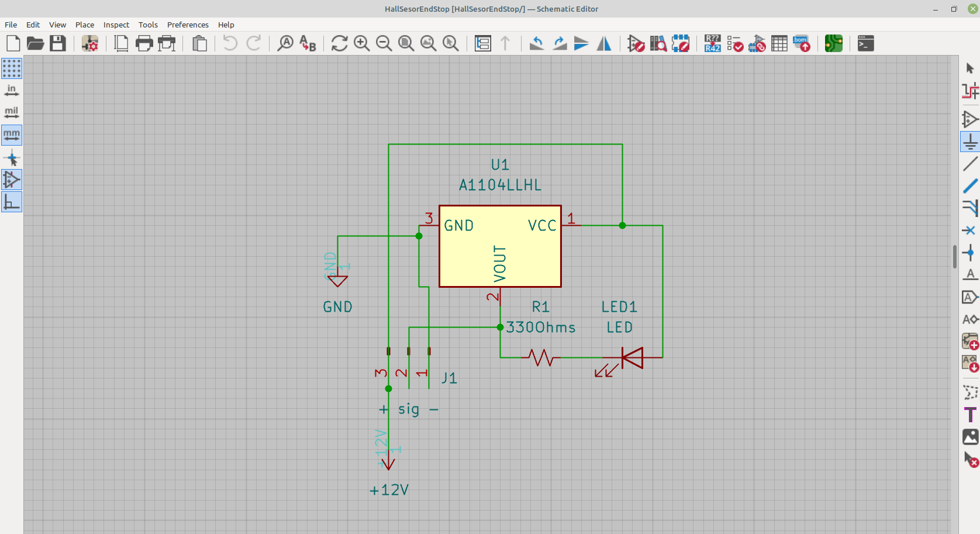Zoom to fit the schematic
The height and width of the screenshot is (534, 980).
click(407, 43)
